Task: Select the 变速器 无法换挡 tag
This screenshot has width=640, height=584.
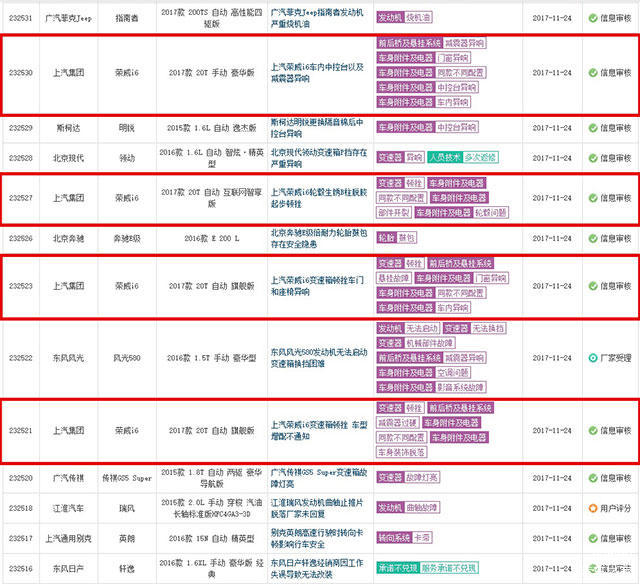Action: click(x=475, y=328)
